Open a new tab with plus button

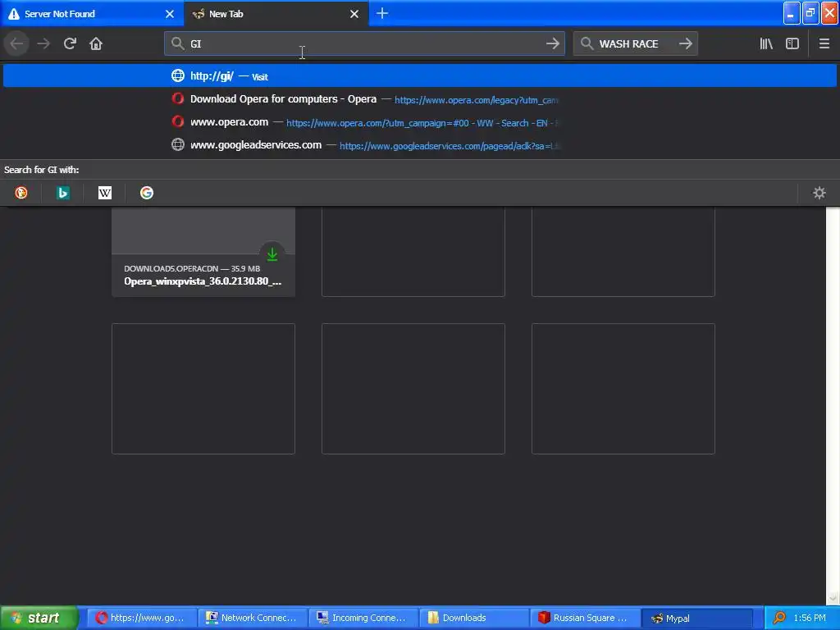(382, 13)
